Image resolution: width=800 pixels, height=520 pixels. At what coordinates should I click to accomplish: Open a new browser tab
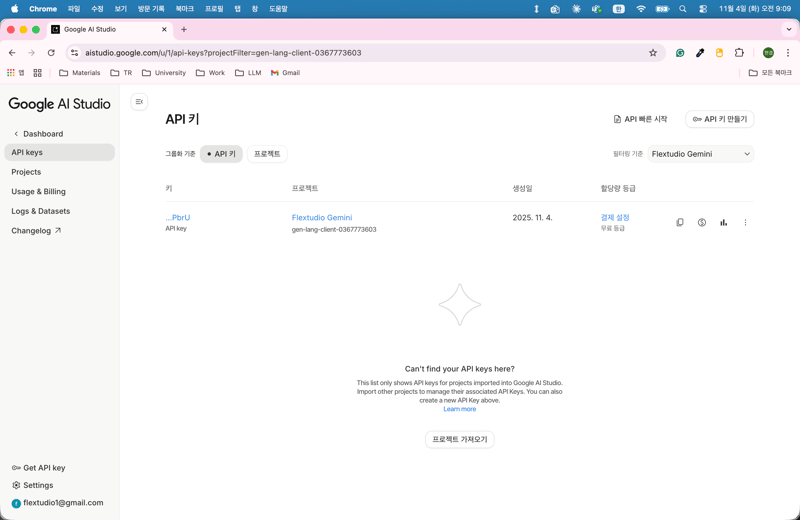(184, 30)
